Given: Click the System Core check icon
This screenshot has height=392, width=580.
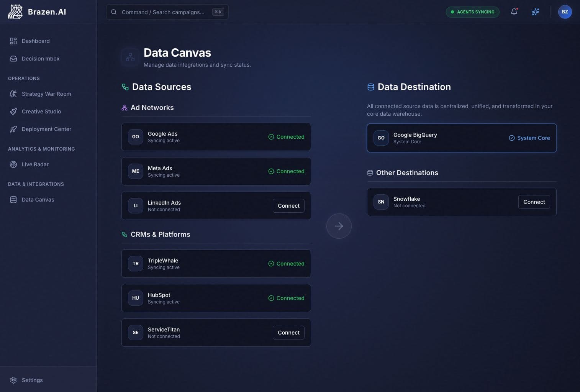Looking at the screenshot, I should click(512, 138).
